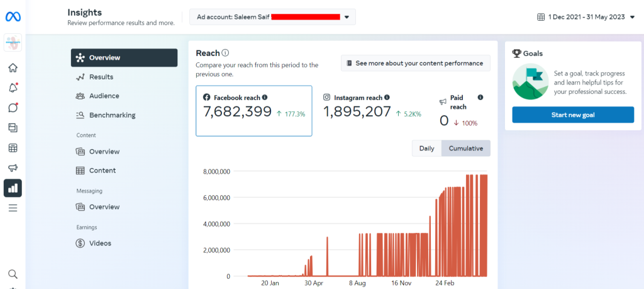Open the Ads megaphone icon in sidebar
The image size is (644, 289).
click(x=13, y=168)
